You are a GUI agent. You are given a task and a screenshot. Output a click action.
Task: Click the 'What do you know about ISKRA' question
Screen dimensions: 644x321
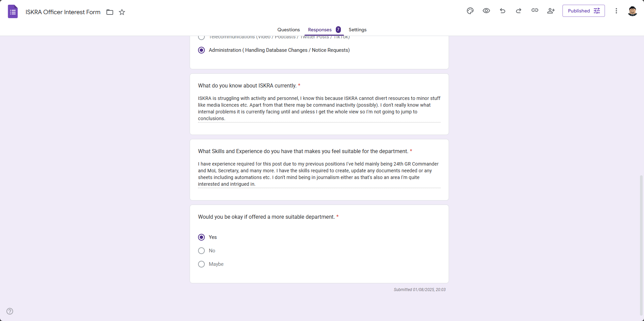point(247,85)
